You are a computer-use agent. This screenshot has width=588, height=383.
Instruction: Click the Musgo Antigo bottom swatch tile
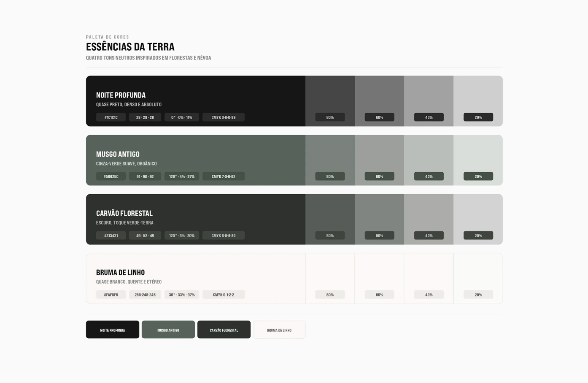pos(168,330)
